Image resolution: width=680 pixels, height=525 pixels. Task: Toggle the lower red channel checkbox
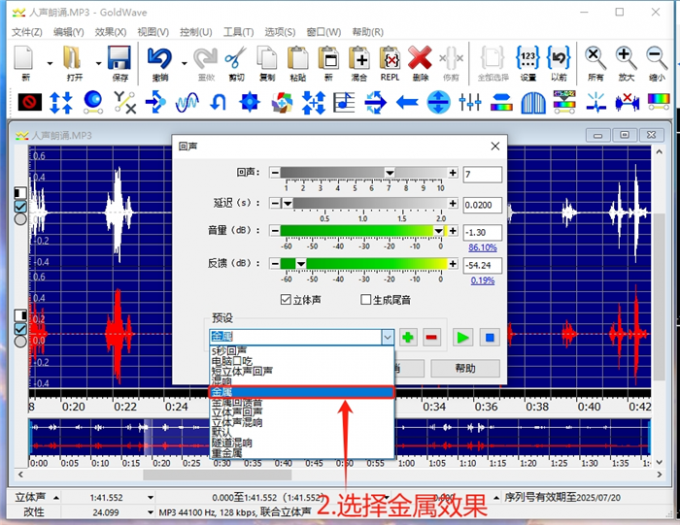[20, 329]
